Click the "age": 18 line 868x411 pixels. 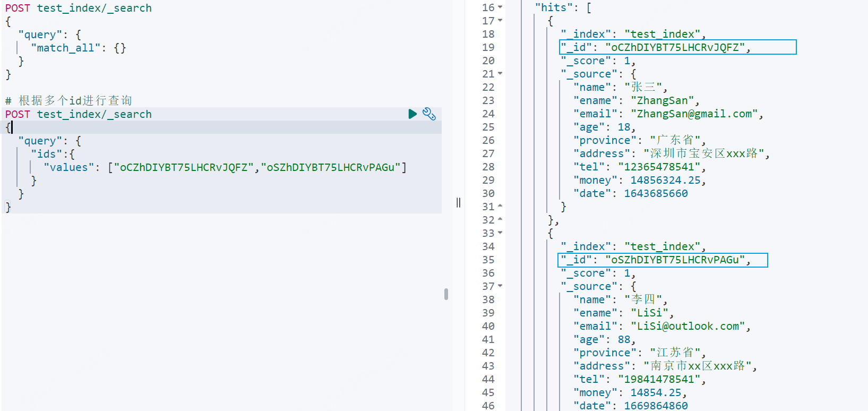(605, 127)
